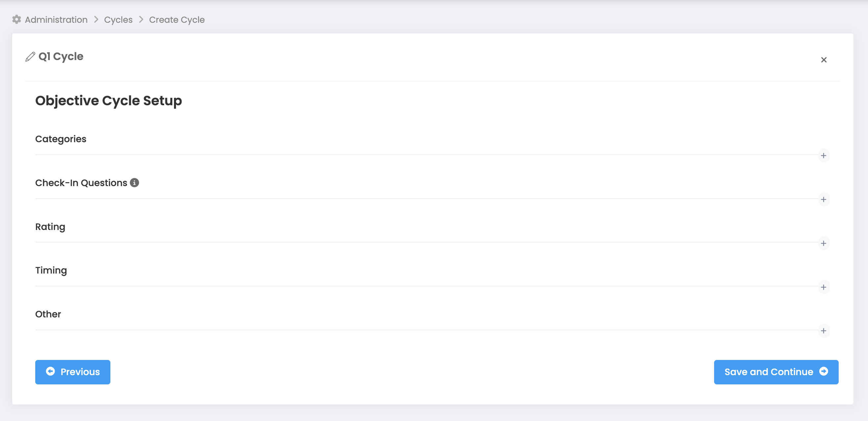Click the pencil edit icon beside Q1 Cycle

click(30, 57)
